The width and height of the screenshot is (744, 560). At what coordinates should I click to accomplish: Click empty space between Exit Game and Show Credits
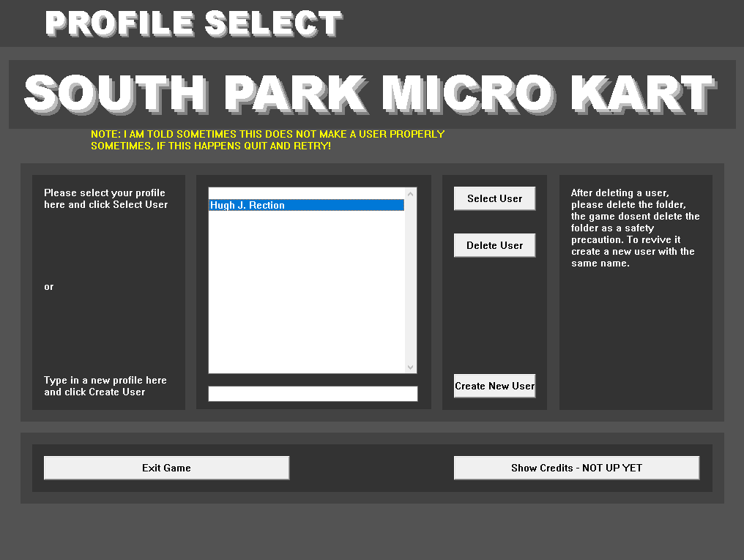[x=371, y=468]
